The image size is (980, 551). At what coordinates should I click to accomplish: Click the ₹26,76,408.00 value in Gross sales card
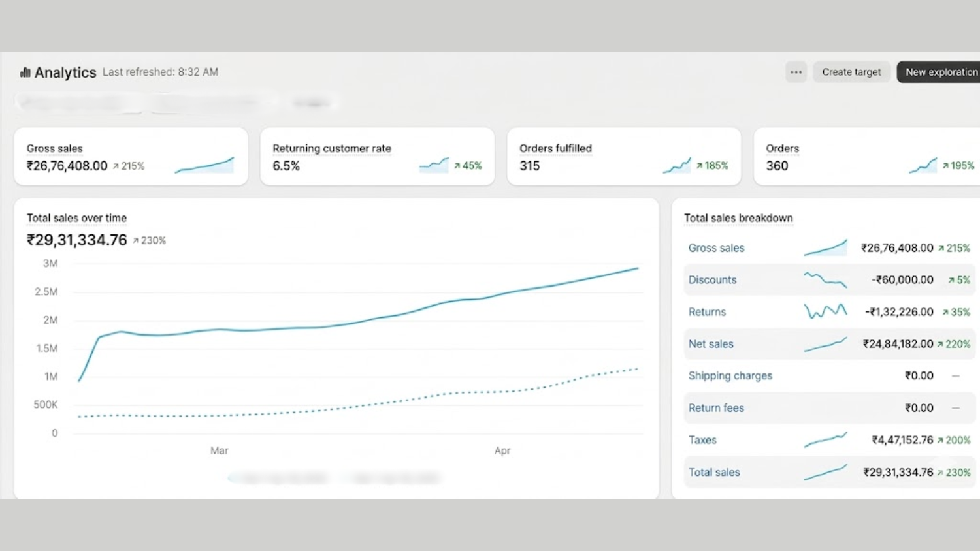[x=67, y=166]
